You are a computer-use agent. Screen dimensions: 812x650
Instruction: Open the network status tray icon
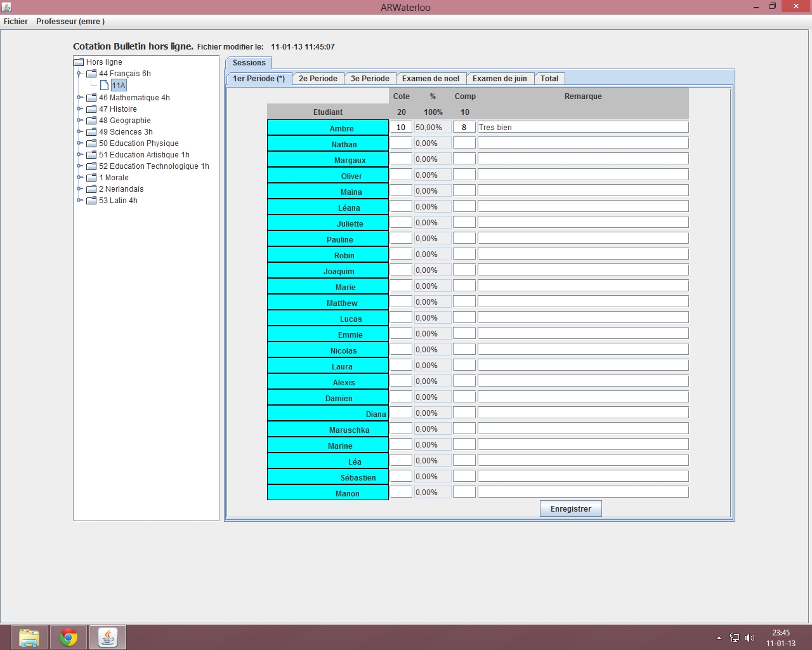coord(735,638)
